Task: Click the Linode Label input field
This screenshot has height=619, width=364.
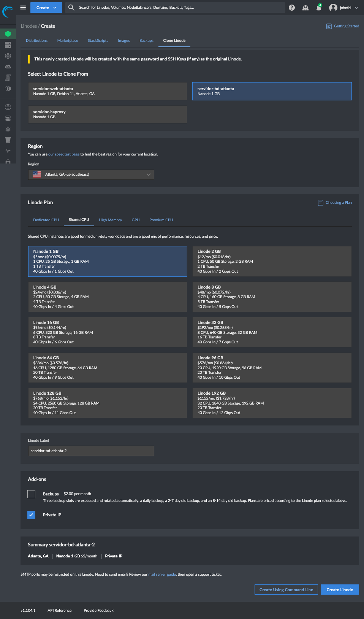Action: [91, 451]
